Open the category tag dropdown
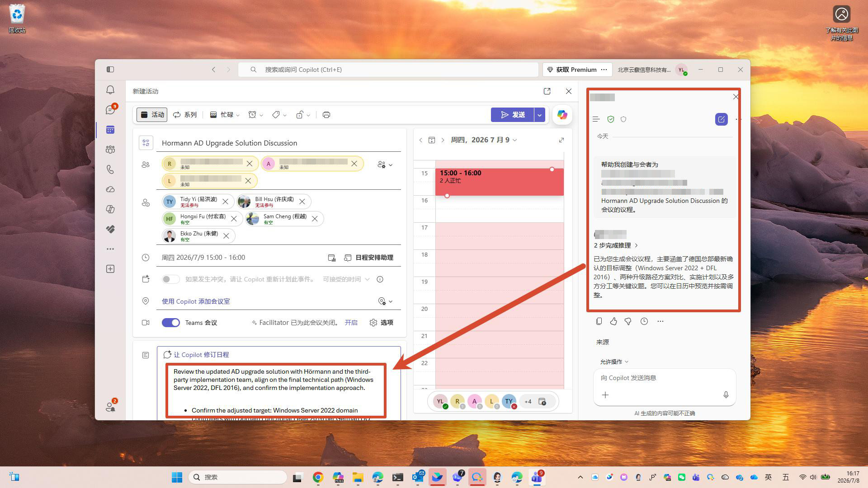Viewport: 868px width, 488px height. pyautogui.click(x=279, y=115)
